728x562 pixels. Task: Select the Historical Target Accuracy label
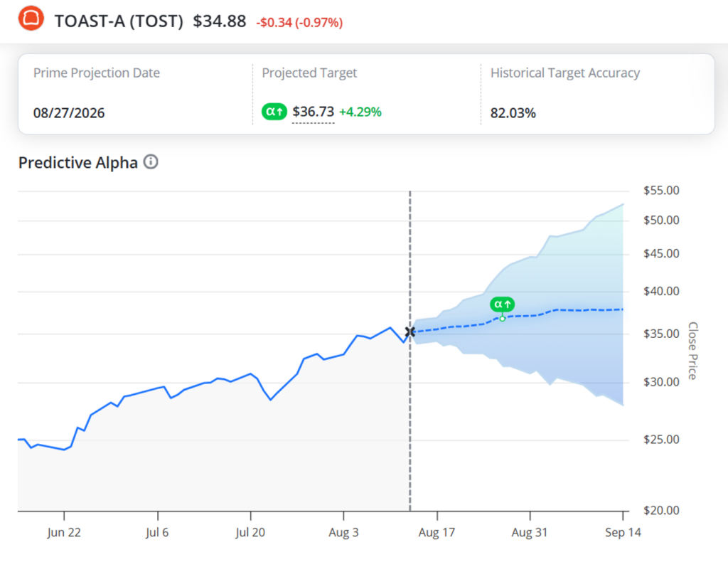click(565, 73)
